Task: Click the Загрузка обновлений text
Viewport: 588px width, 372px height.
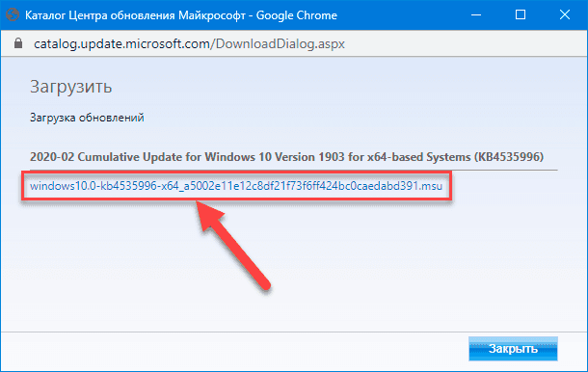Action: tap(87, 118)
